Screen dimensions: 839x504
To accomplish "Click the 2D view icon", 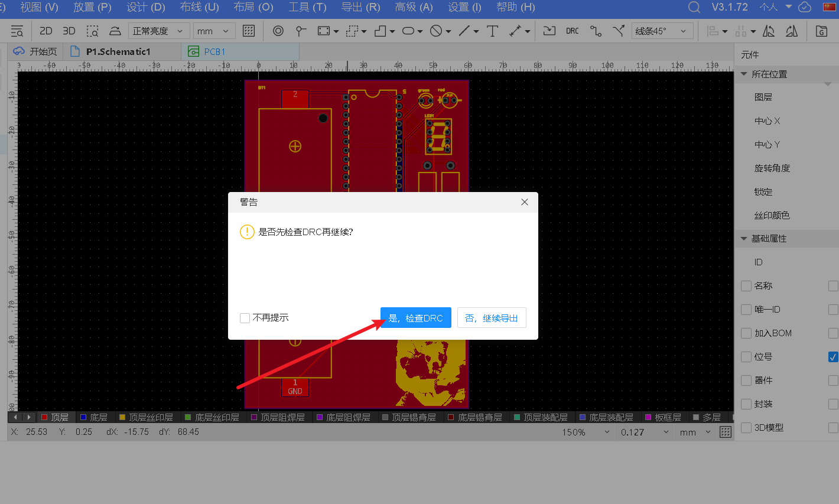I will pyautogui.click(x=45, y=31).
